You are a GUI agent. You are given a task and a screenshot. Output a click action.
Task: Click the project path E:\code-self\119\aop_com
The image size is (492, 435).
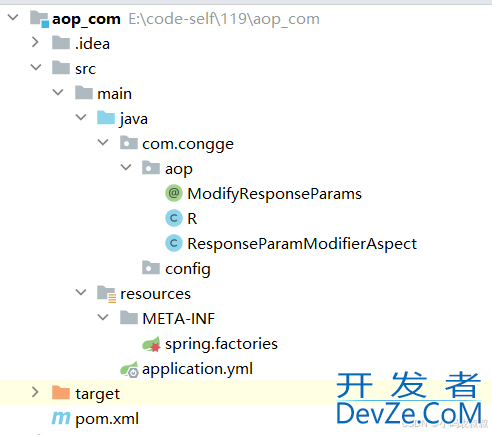point(224,19)
